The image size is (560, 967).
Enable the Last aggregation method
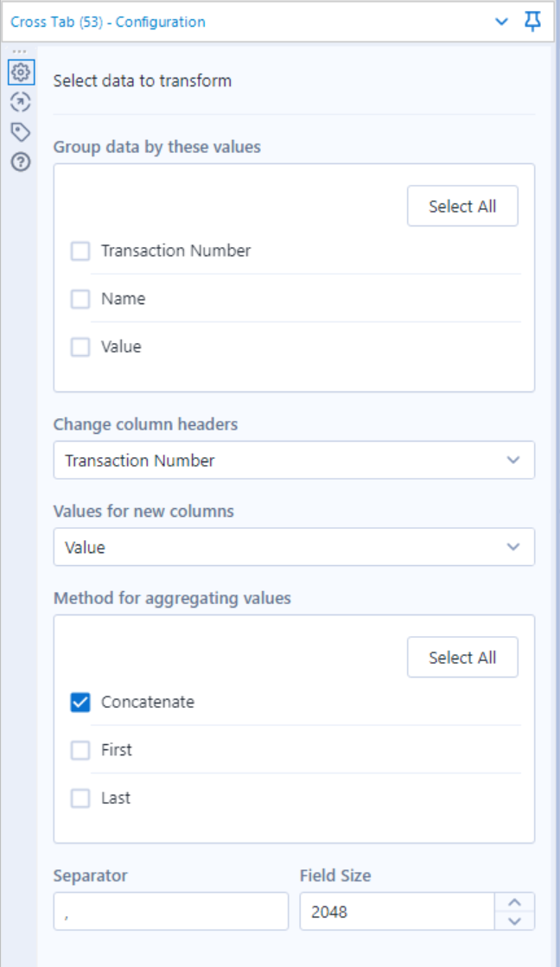tap(80, 798)
